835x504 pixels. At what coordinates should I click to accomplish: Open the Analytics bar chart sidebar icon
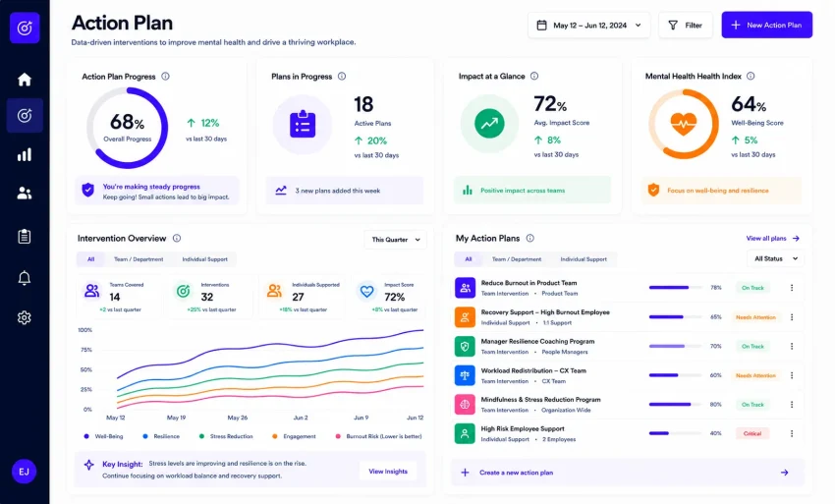[25, 154]
